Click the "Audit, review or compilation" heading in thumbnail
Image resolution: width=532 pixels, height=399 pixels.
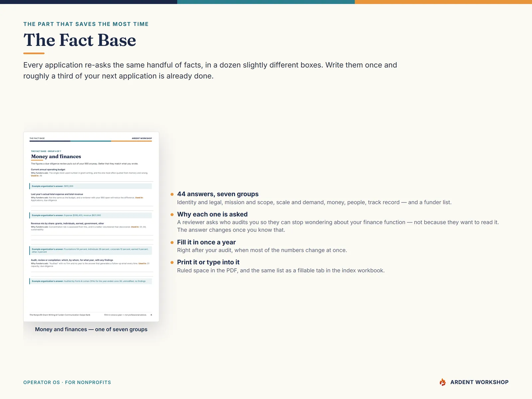[x=72, y=260]
